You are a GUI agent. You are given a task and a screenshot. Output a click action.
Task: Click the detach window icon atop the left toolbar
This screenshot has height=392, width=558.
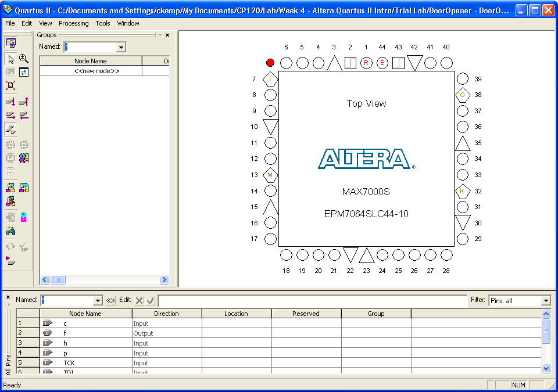(x=10, y=43)
